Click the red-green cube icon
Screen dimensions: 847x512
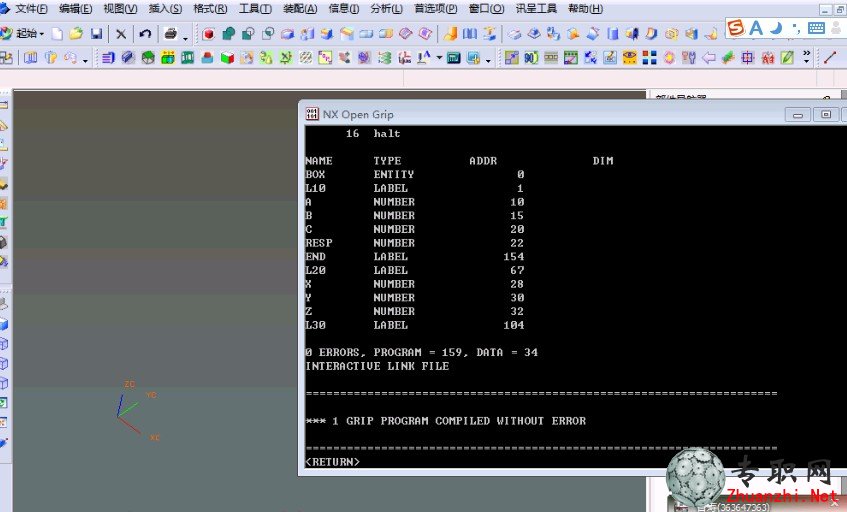(x=227, y=57)
